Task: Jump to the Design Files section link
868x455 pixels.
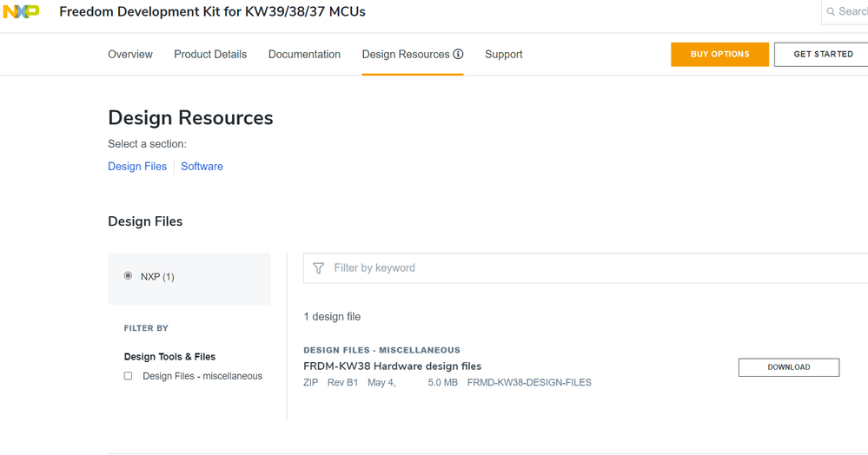Action: click(137, 167)
